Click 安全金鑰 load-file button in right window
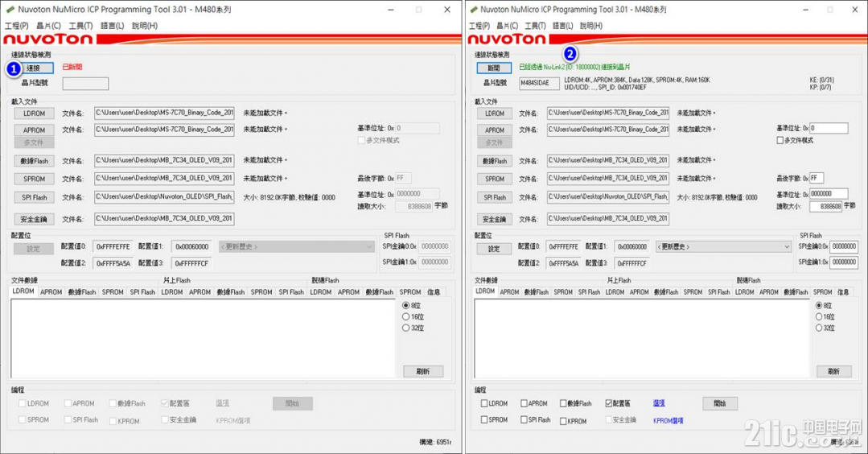868x454 pixels. pos(495,219)
